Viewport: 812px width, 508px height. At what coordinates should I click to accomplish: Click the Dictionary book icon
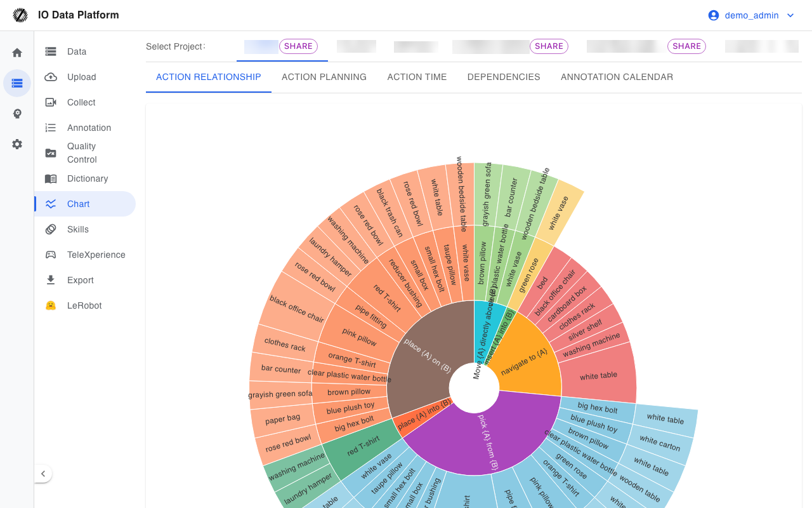click(x=51, y=178)
